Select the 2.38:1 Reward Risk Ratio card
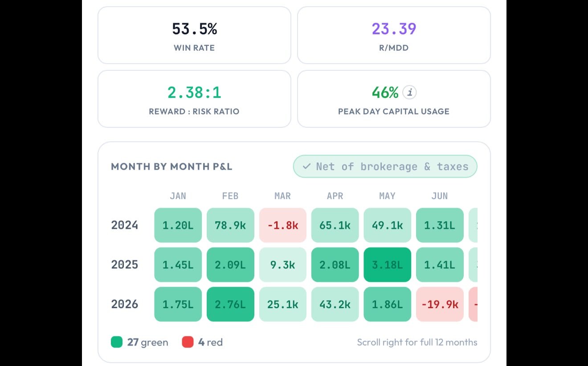The height and width of the screenshot is (366, 588). 194,99
